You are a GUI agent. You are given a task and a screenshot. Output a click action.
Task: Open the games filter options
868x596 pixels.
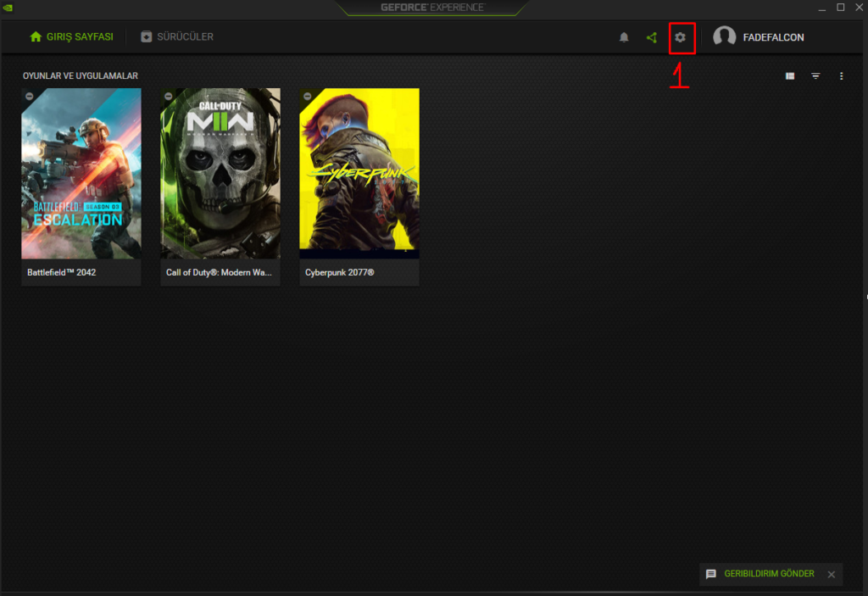[815, 76]
